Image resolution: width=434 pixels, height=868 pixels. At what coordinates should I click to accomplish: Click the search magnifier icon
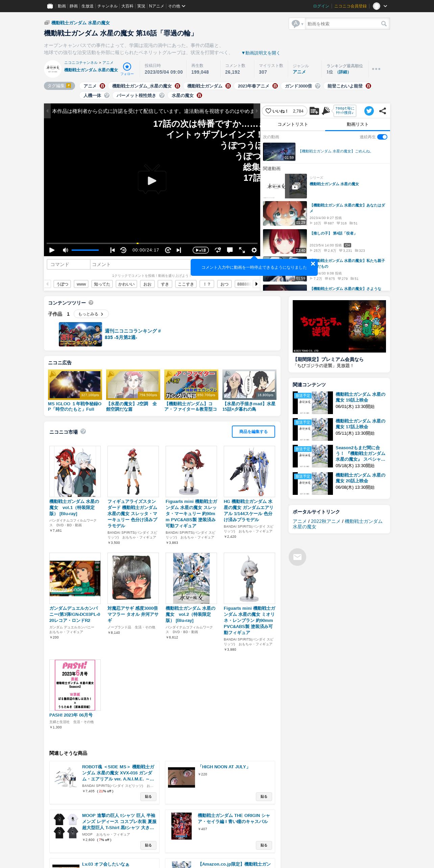pos(384,24)
